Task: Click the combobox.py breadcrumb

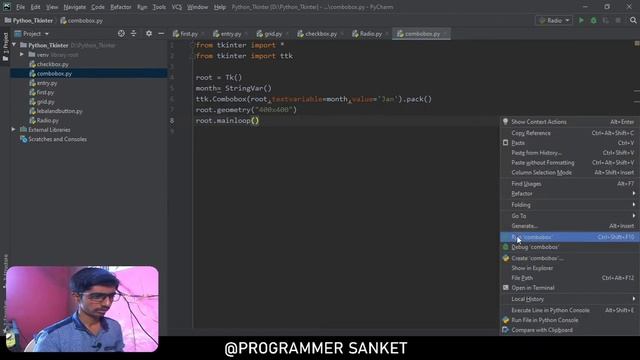Action: pyautogui.click(x=82, y=20)
